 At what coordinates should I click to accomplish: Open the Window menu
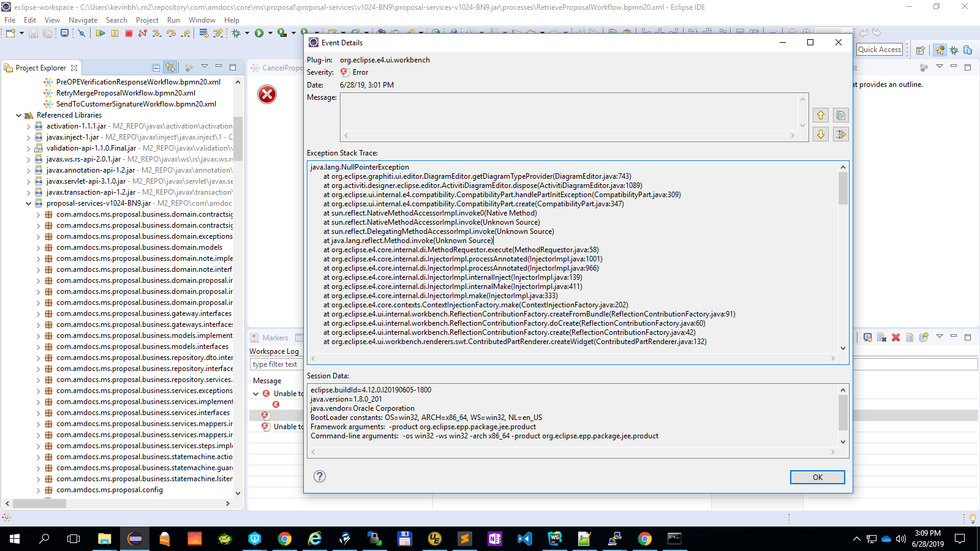(202, 20)
